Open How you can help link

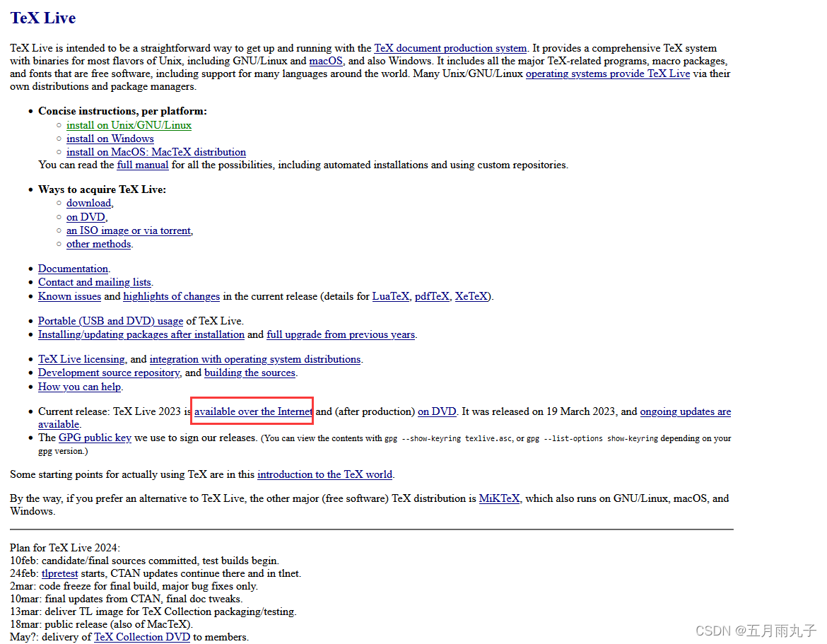(x=80, y=387)
